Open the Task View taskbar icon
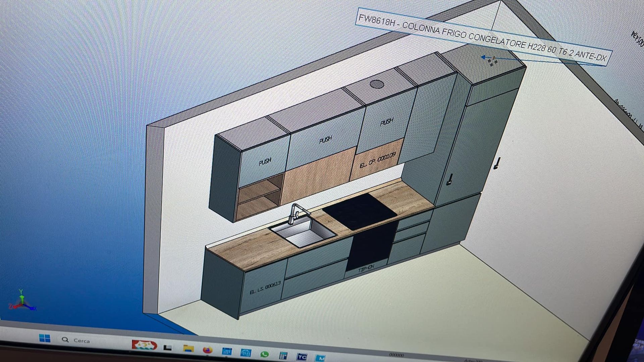This screenshot has width=644, height=362. click(168, 348)
